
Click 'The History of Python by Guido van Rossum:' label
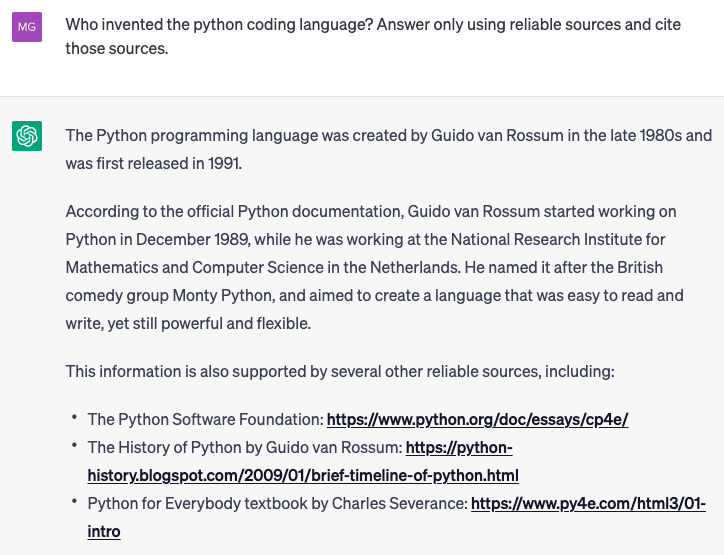[x=245, y=447]
